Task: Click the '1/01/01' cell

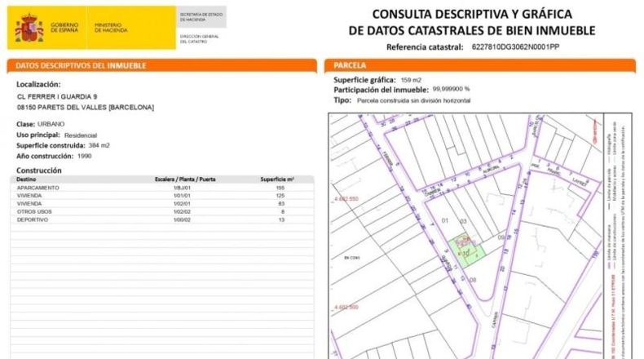Action: 182,196
